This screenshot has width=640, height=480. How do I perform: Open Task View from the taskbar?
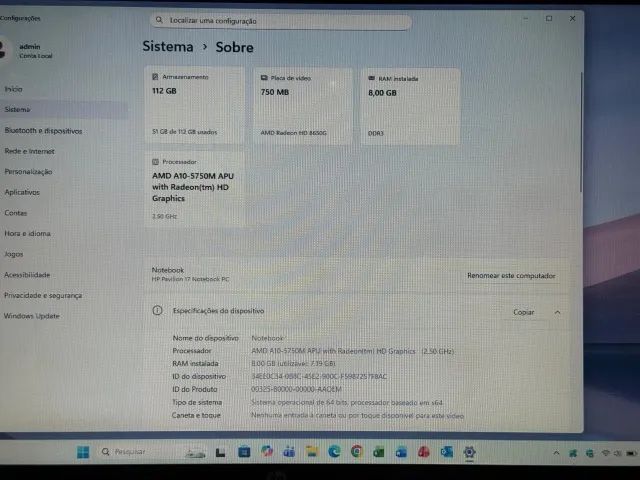tap(220, 452)
